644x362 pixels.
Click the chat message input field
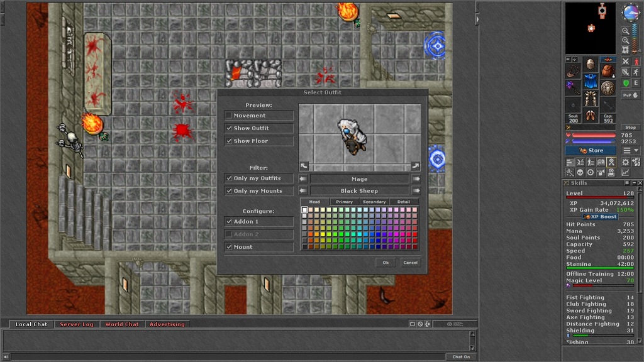(228, 357)
